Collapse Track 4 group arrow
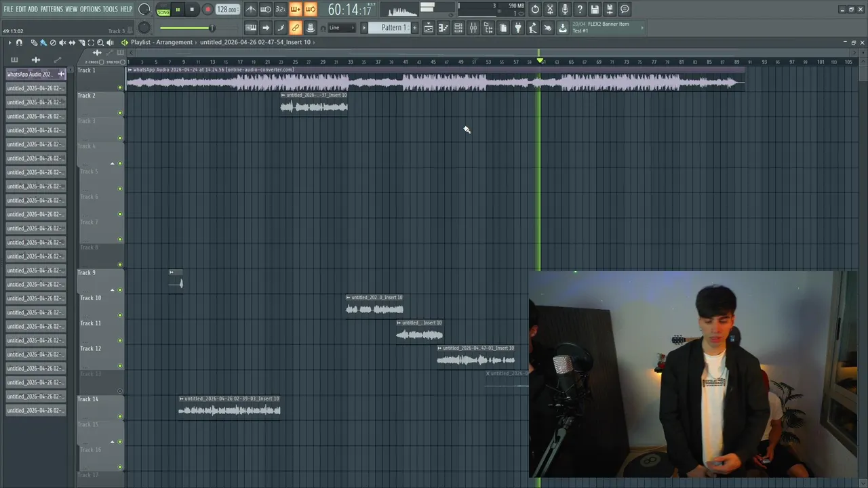 (113, 163)
